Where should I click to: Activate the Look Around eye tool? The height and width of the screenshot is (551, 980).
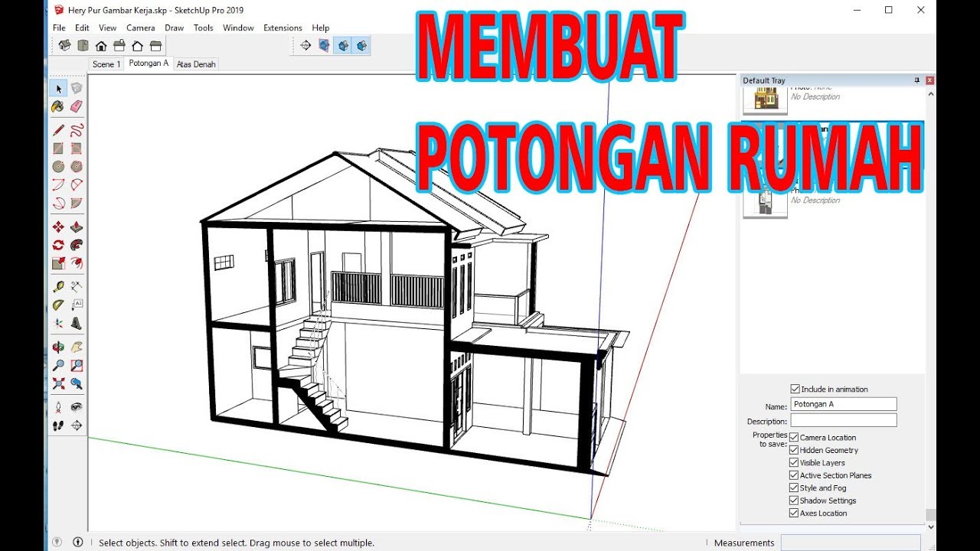(77, 407)
